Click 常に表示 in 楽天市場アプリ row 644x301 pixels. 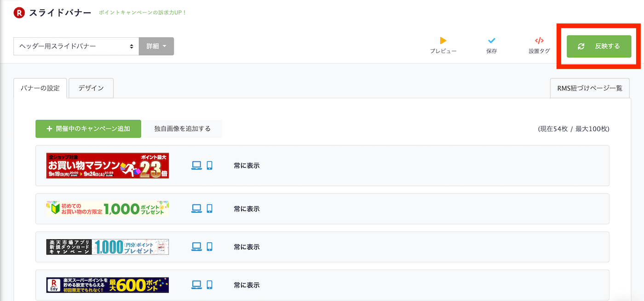[x=247, y=247]
